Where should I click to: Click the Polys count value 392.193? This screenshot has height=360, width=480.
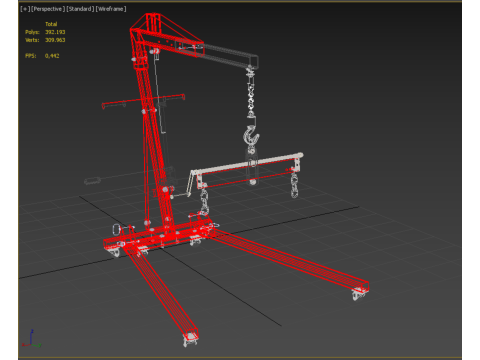click(55, 32)
